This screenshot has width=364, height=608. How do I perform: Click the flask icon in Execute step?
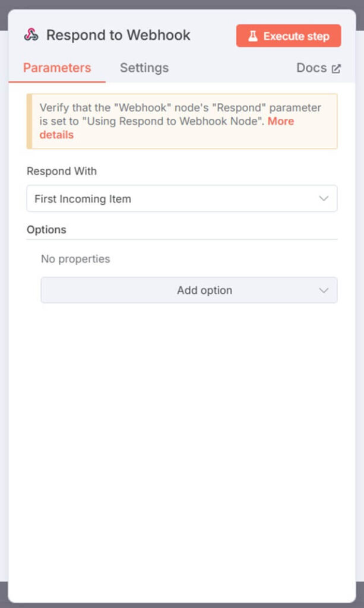[x=253, y=36]
